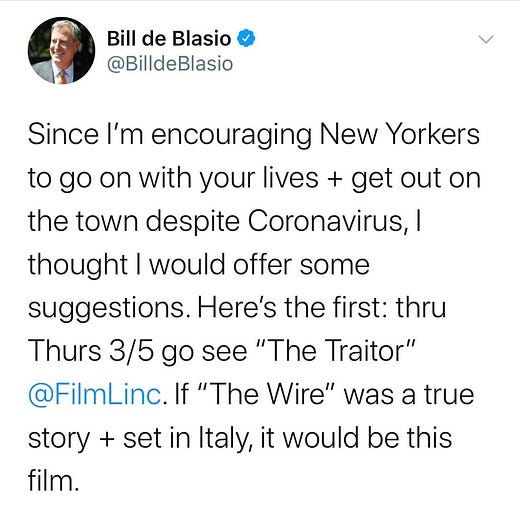520x520 pixels.
Task: Follow the @FilmLinc mention link
Action: 95,394
